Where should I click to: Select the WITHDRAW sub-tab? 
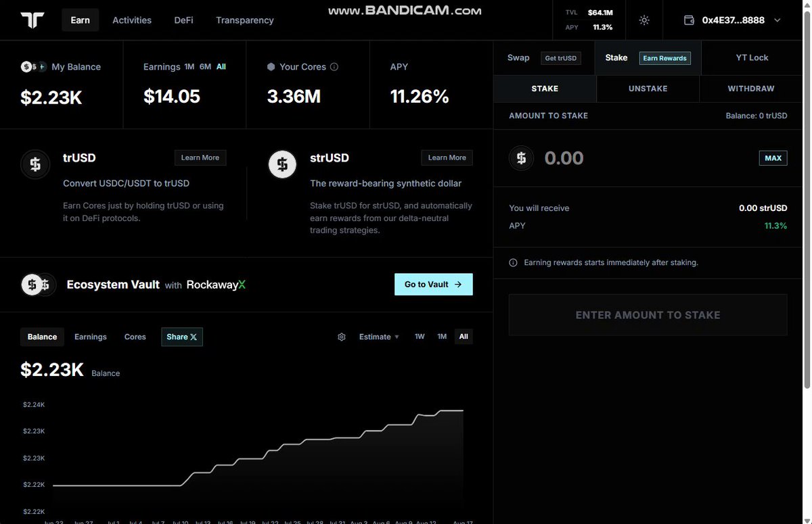pyautogui.click(x=751, y=89)
